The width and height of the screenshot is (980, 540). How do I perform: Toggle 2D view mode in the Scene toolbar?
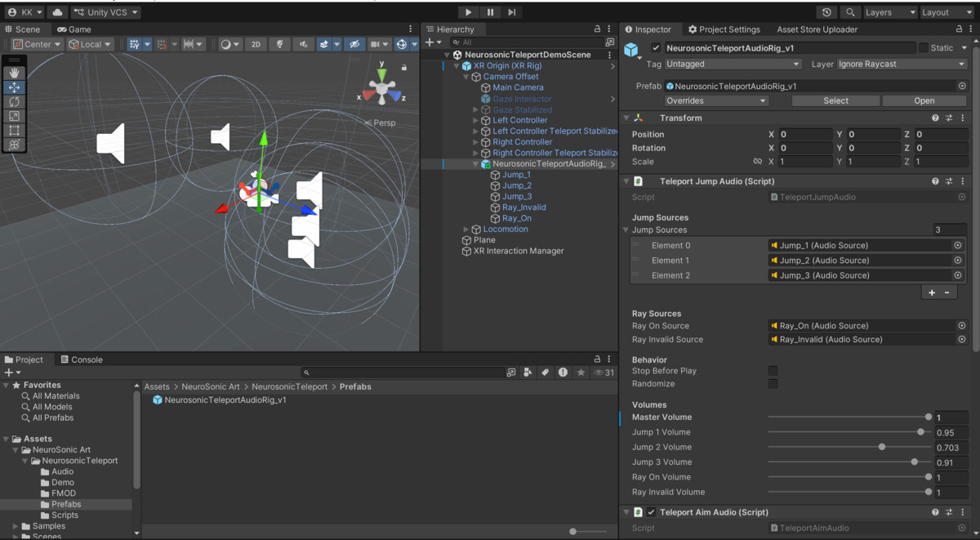pyautogui.click(x=256, y=43)
